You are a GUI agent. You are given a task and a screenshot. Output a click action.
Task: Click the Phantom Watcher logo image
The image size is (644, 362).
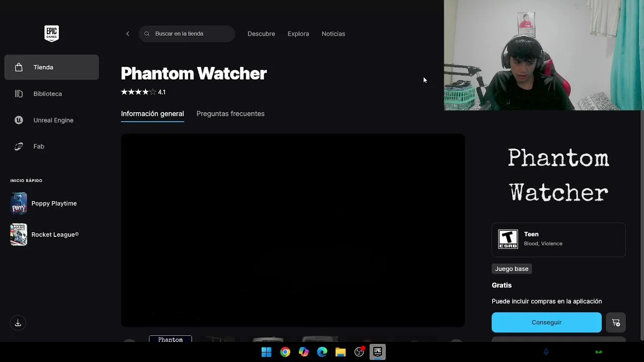click(x=558, y=175)
